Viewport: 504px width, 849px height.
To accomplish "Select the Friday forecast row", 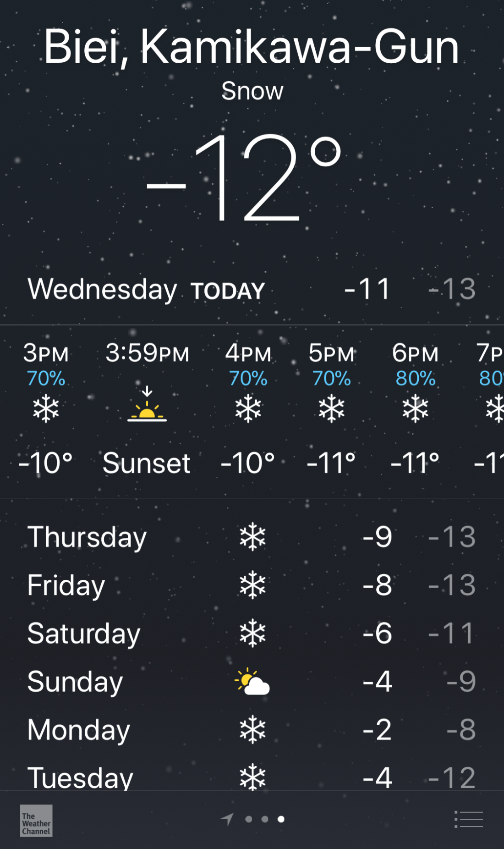I will (252, 585).
